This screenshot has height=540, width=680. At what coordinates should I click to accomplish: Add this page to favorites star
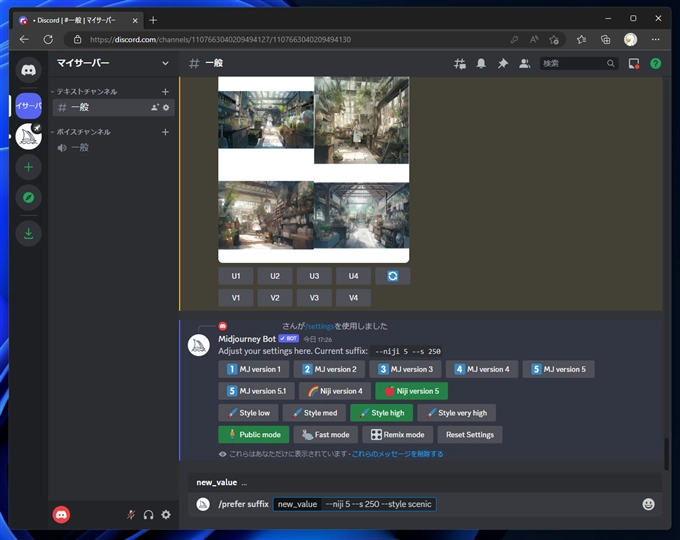(x=554, y=39)
